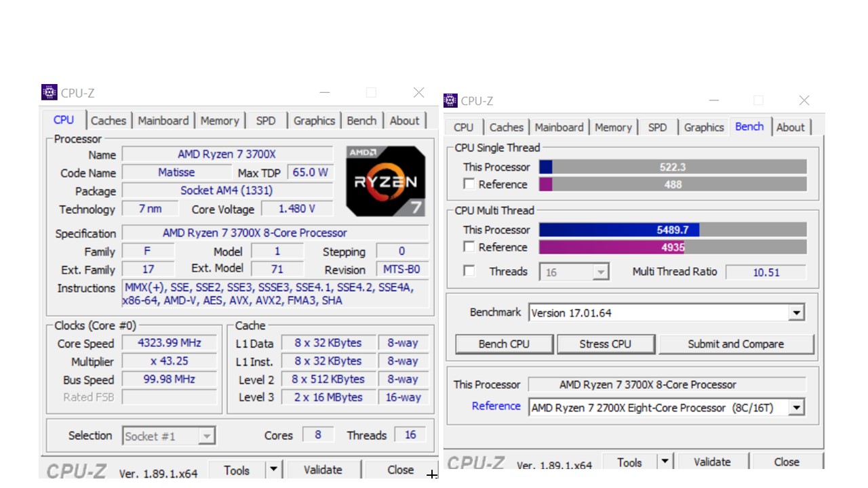Start the Stress CPU test
This screenshot has height=488, width=868.
click(x=606, y=344)
